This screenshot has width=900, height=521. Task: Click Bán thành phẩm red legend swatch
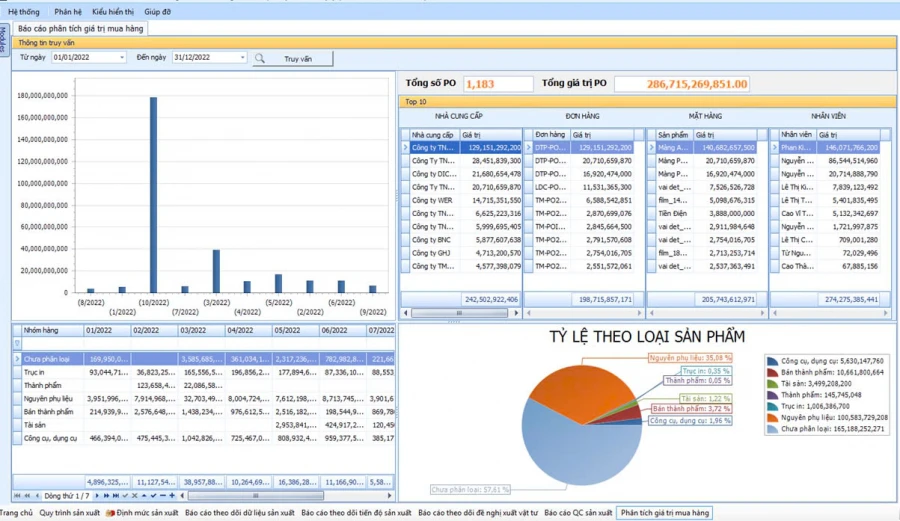[x=773, y=372]
